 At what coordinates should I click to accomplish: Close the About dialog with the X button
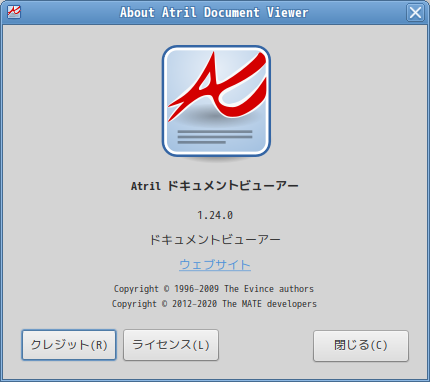click(415, 13)
